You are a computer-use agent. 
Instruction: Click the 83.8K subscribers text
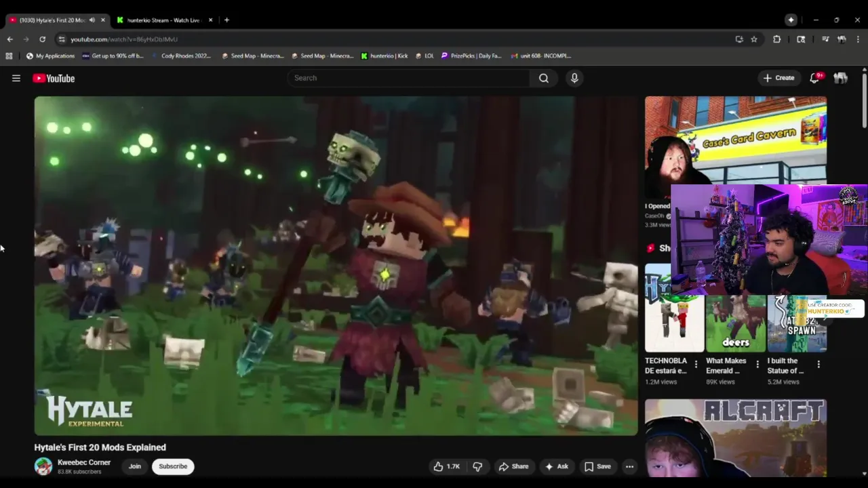79,472
